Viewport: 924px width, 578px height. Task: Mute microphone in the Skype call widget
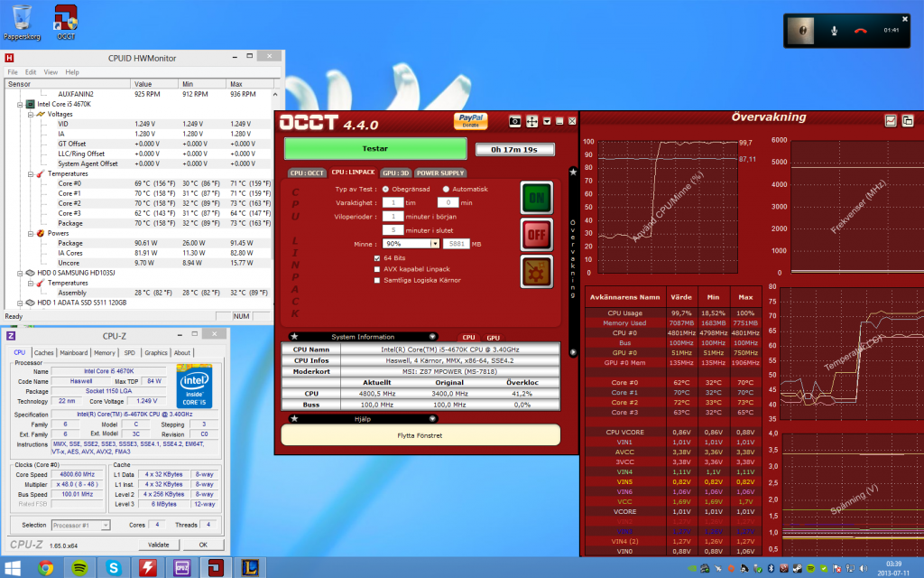(834, 31)
